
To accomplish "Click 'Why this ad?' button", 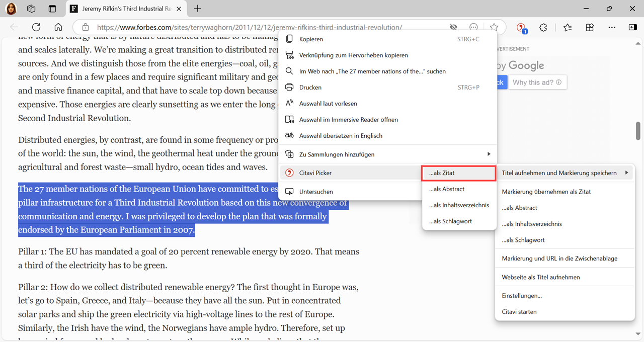I will point(536,82).
